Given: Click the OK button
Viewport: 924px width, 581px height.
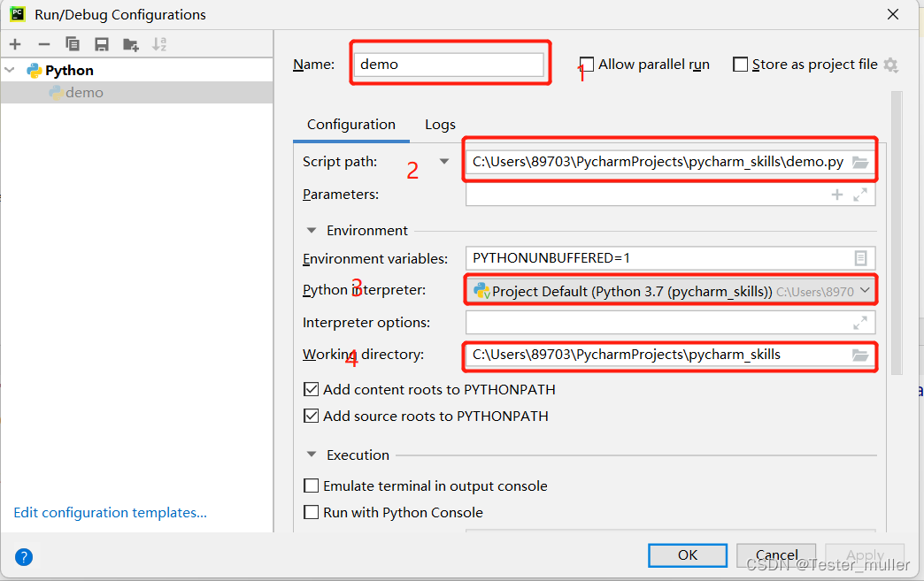Looking at the screenshot, I should pyautogui.click(x=688, y=555).
